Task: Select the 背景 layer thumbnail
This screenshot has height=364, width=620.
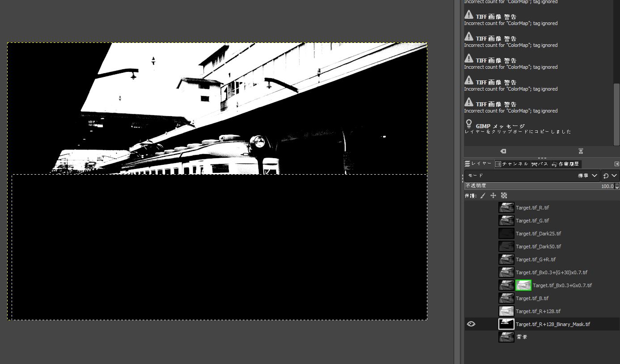Action: (x=506, y=337)
